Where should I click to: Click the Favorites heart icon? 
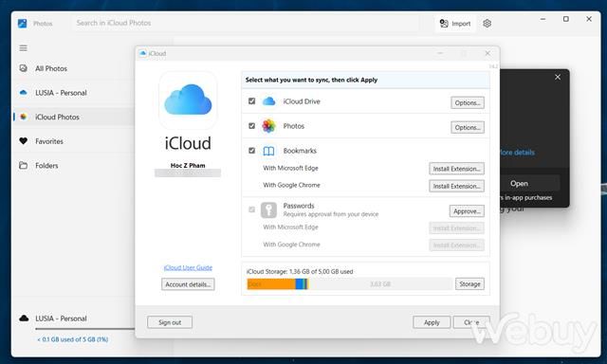tap(23, 141)
